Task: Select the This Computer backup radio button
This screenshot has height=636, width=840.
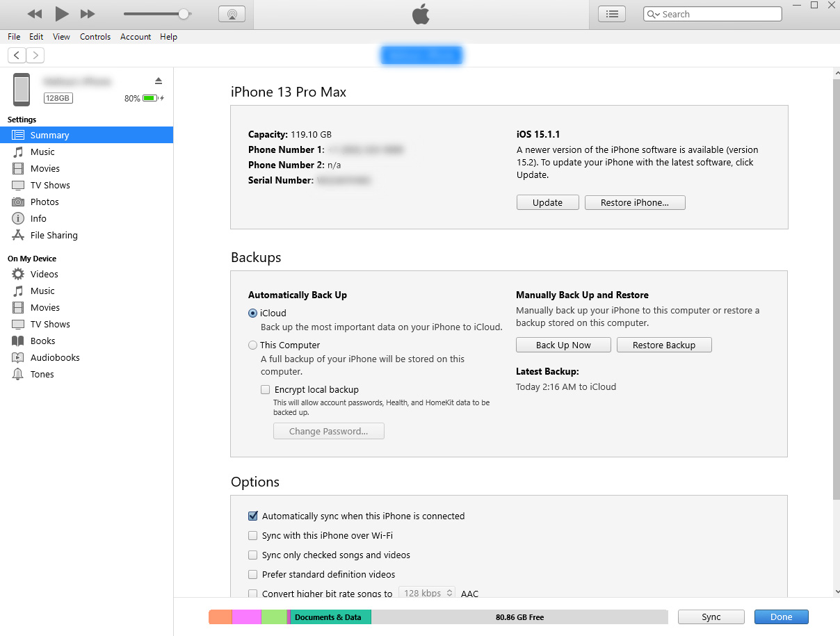Action: pos(253,345)
